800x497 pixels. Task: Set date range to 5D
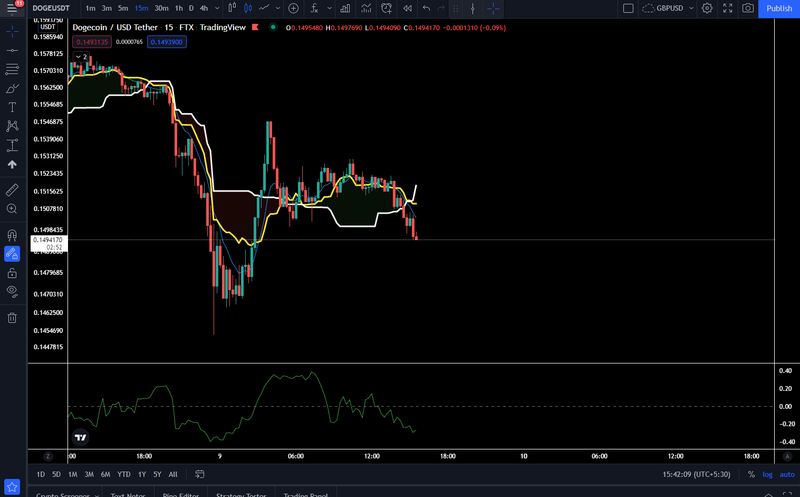coord(56,474)
